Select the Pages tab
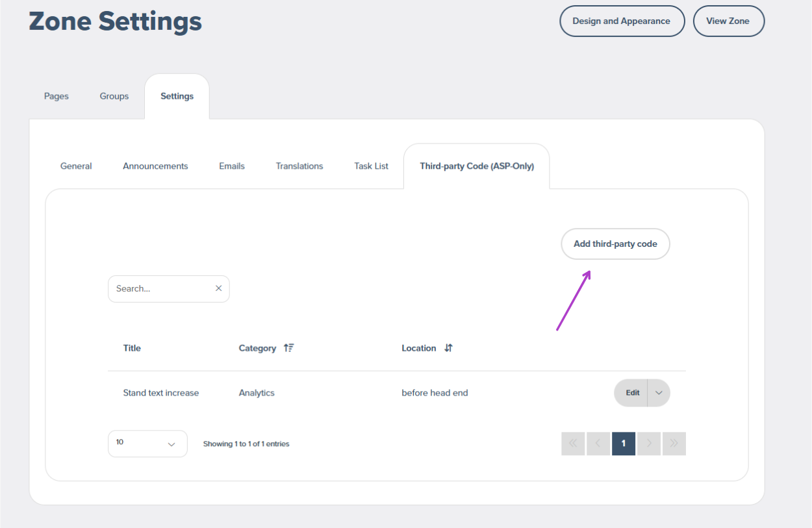The height and width of the screenshot is (528, 812). coord(56,95)
